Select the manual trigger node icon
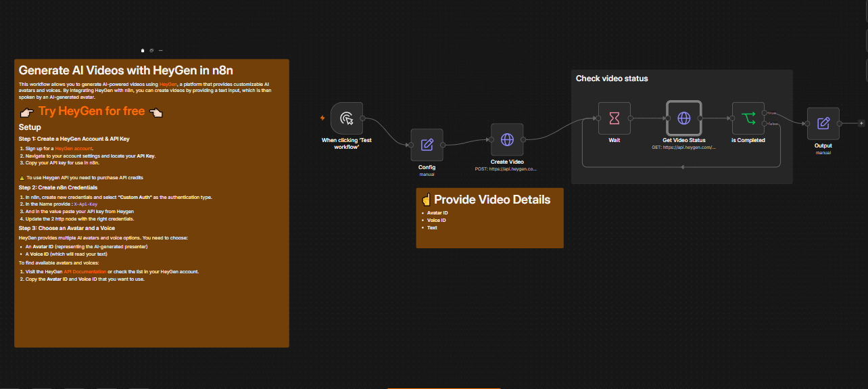 (x=347, y=118)
